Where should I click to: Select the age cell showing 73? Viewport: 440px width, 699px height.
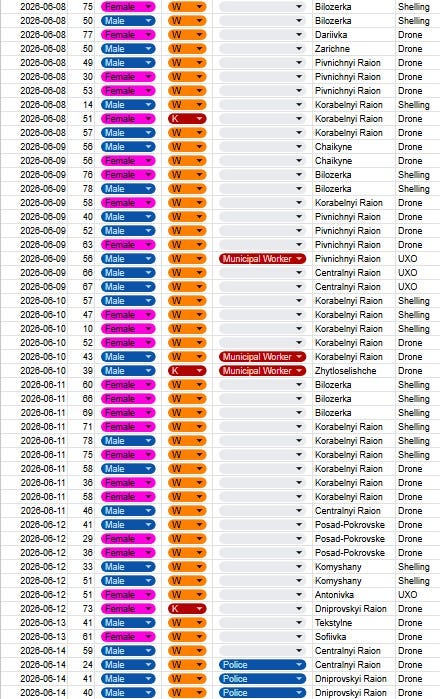point(82,609)
